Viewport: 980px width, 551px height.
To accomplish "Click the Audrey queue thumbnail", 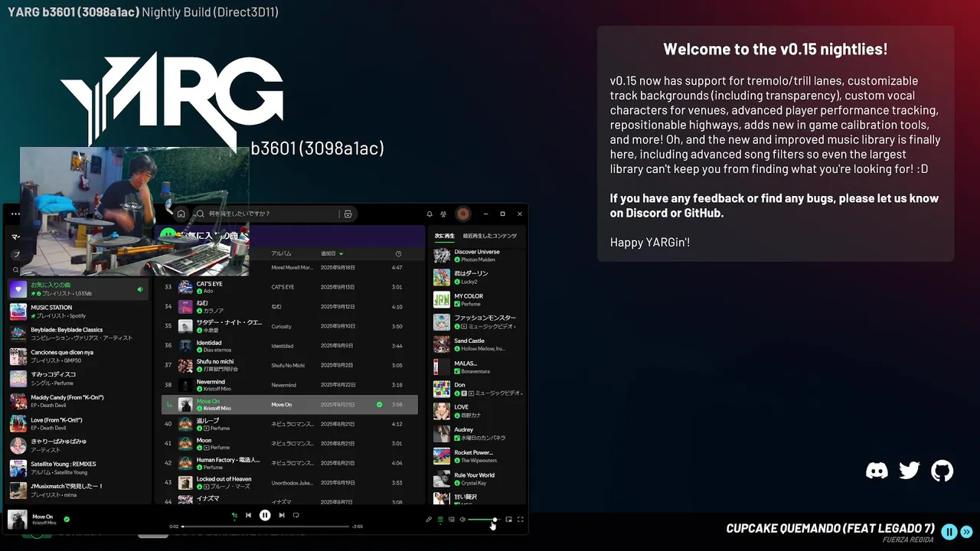I will click(442, 434).
